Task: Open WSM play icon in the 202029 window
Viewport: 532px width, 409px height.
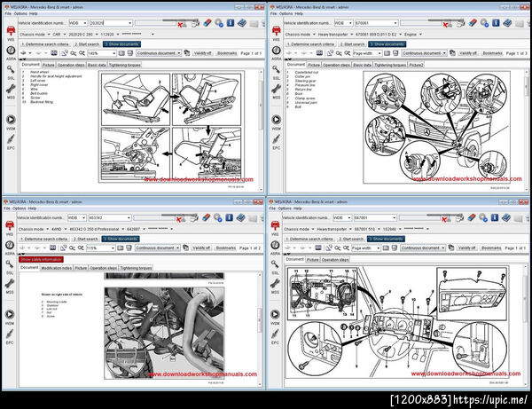Action: pyautogui.click(x=11, y=120)
